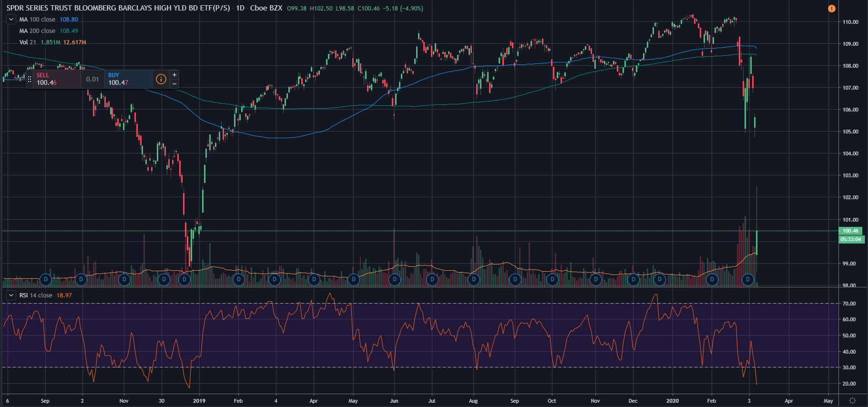This screenshot has height=407, width=868.
Task: Click the orange alert icon in top-right corner
Action: tap(831, 9)
